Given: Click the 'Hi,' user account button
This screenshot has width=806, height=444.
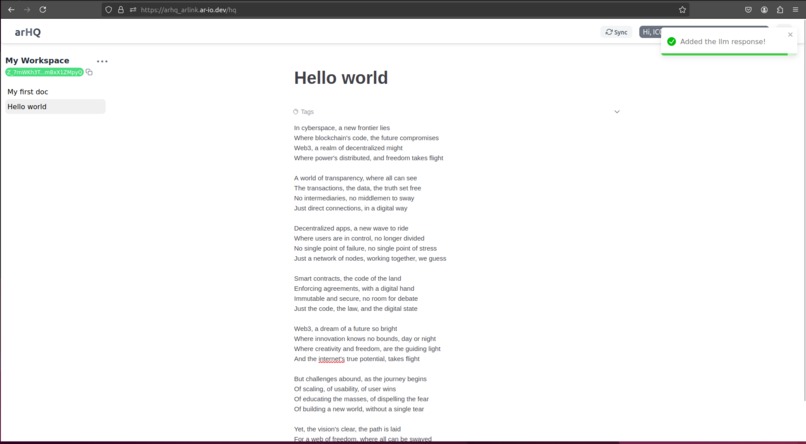Looking at the screenshot, I should (x=650, y=32).
